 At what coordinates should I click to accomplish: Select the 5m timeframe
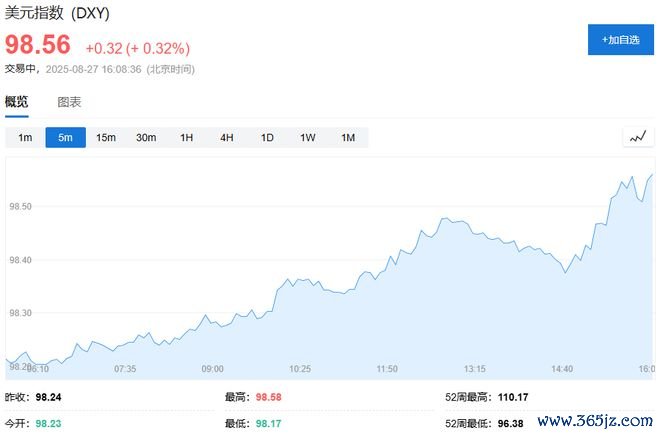65,138
